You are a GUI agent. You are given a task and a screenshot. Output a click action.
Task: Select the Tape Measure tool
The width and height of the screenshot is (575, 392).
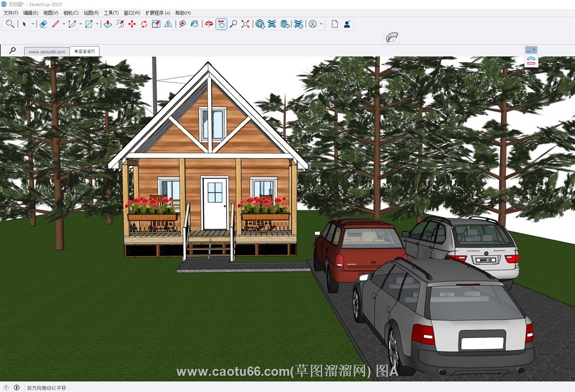point(182,24)
